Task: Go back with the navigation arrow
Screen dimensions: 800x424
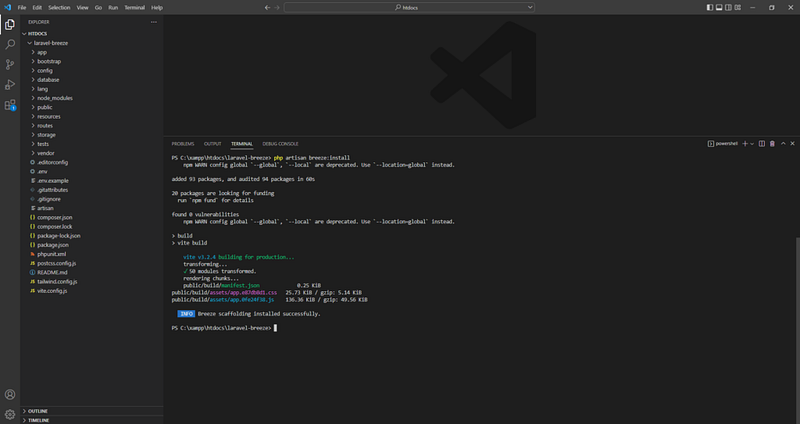Action: tap(267, 7)
